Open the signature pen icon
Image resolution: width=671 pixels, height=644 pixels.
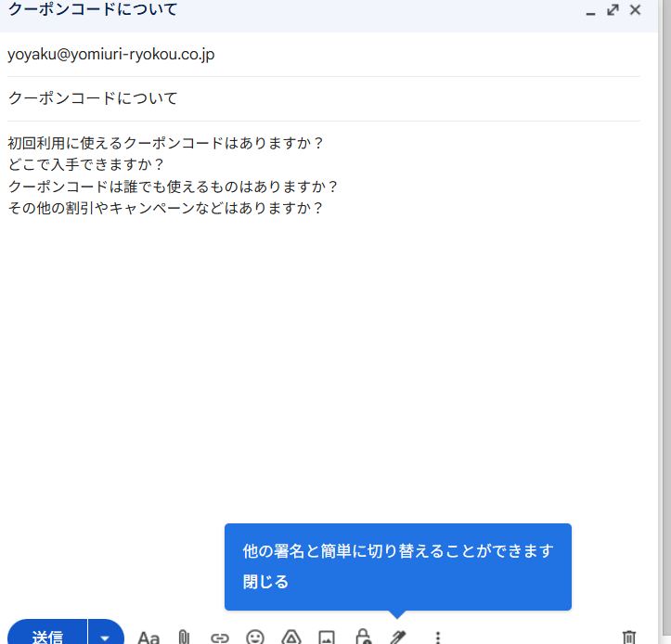[x=398, y=637]
